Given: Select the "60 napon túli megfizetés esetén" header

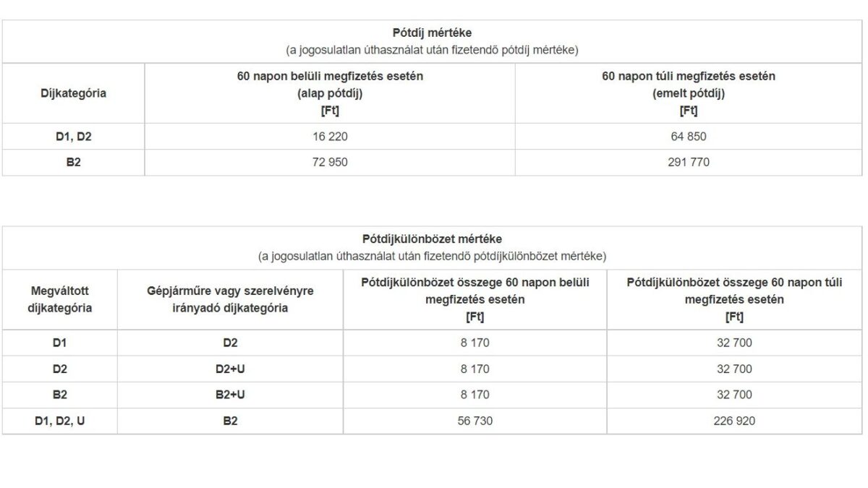Looking at the screenshot, I should [689, 77].
